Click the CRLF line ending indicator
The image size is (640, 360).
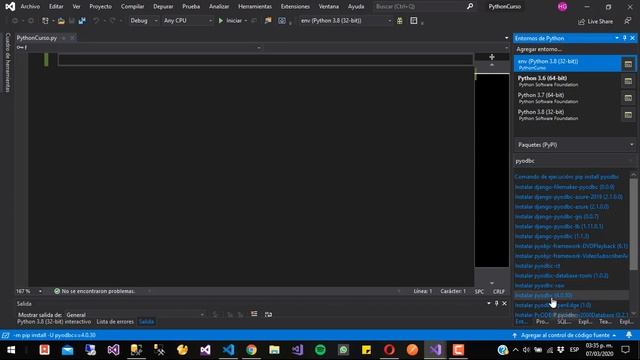[x=498, y=291]
